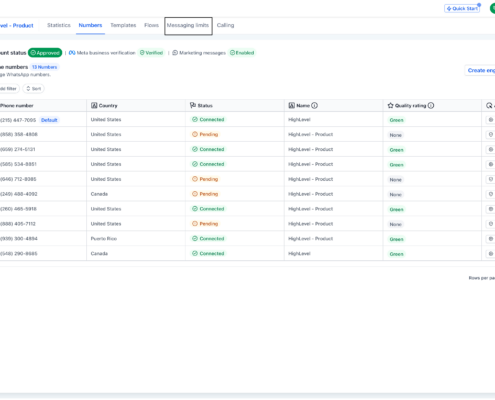Click the Status column header icon
Screen dimensions: 495x400
193,105
